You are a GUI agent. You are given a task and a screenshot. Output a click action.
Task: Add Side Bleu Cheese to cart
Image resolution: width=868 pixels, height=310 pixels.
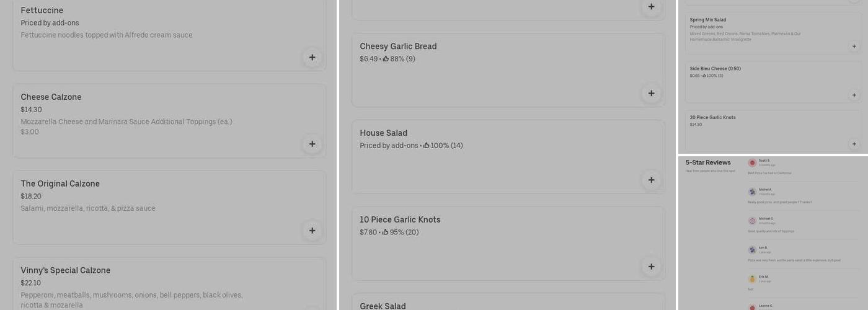tap(854, 95)
